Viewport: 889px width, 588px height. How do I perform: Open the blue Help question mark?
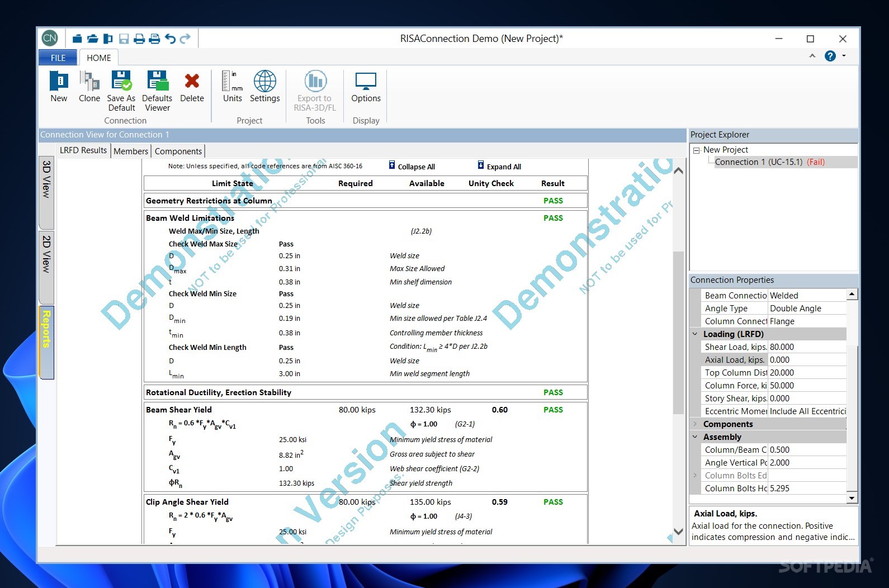(x=830, y=56)
